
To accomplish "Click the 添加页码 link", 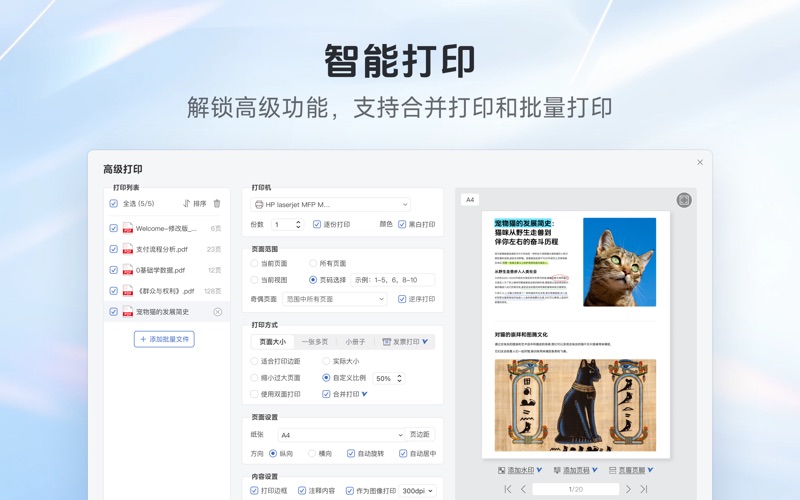I will coord(576,470).
